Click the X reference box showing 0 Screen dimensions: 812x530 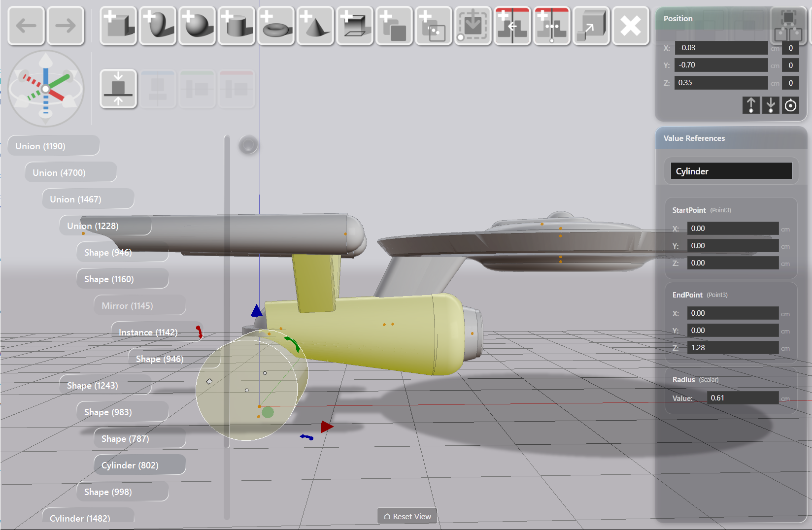(x=790, y=48)
